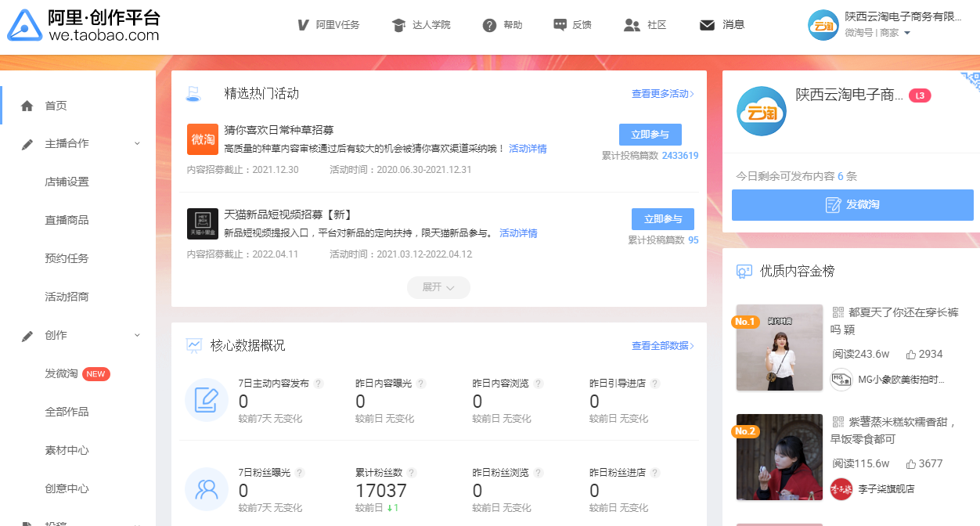Click the L3 level badge
The image size is (980, 526).
(920, 95)
